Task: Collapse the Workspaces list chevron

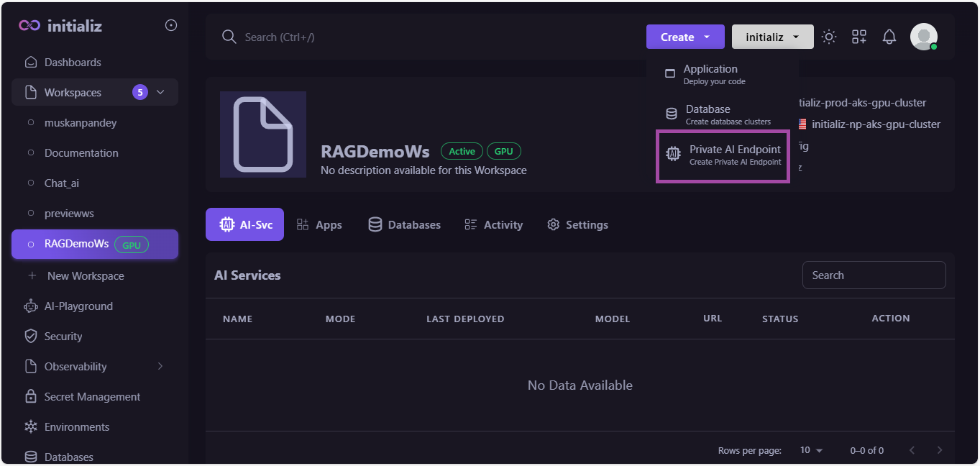Action: point(160,92)
